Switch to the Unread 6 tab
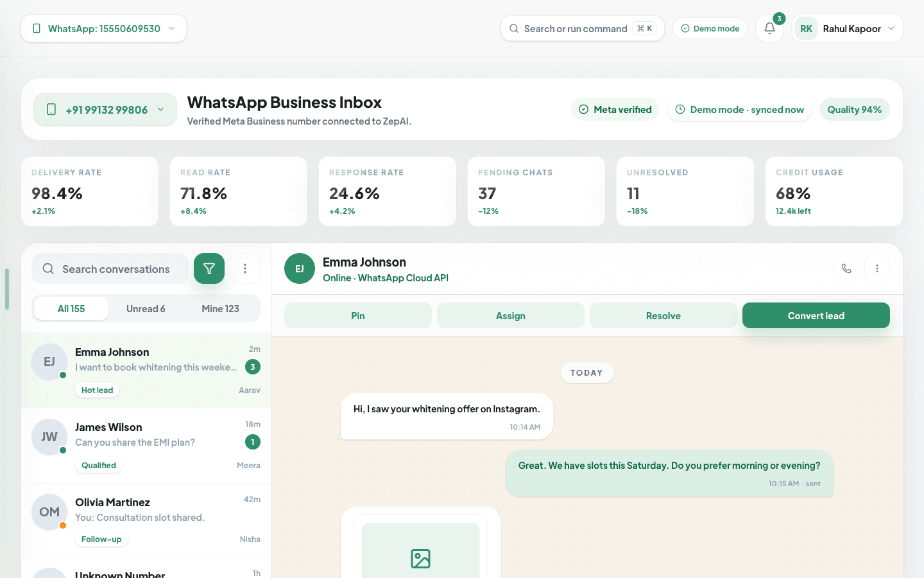Image resolution: width=924 pixels, height=578 pixels. pos(146,308)
